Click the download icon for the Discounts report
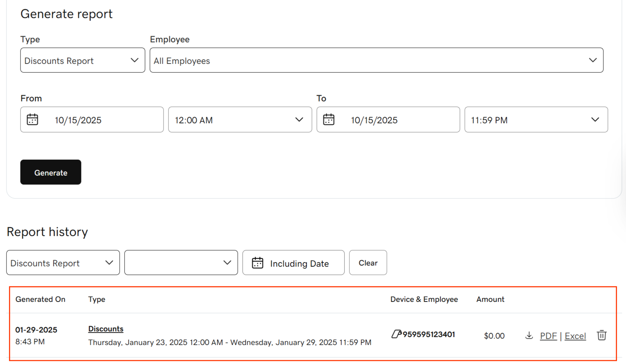The width and height of the screenshot is (626, 364). click(x=529, y=335)
